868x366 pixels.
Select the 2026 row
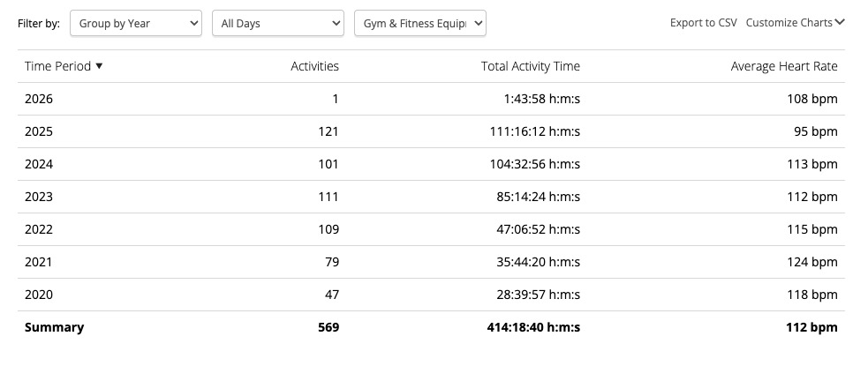[x=39, y=99]
